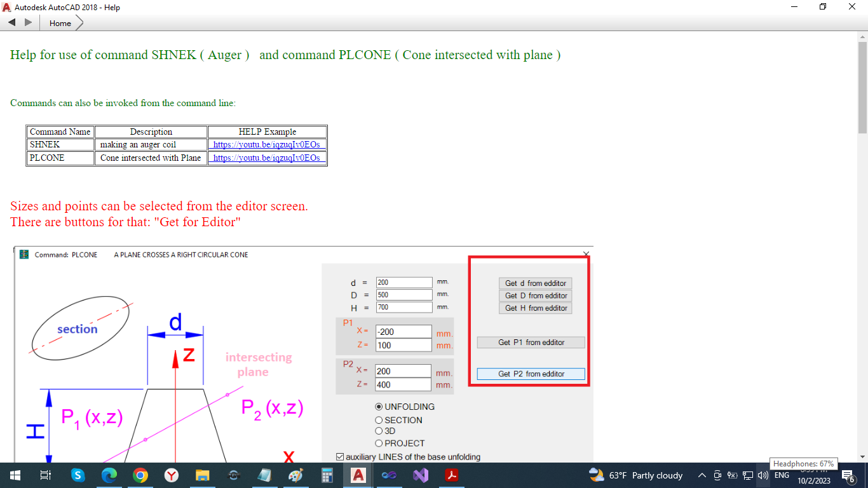Screen dimensions: 868x488
Task: Open Paint from the taskbar
Action: coord(296,475)
